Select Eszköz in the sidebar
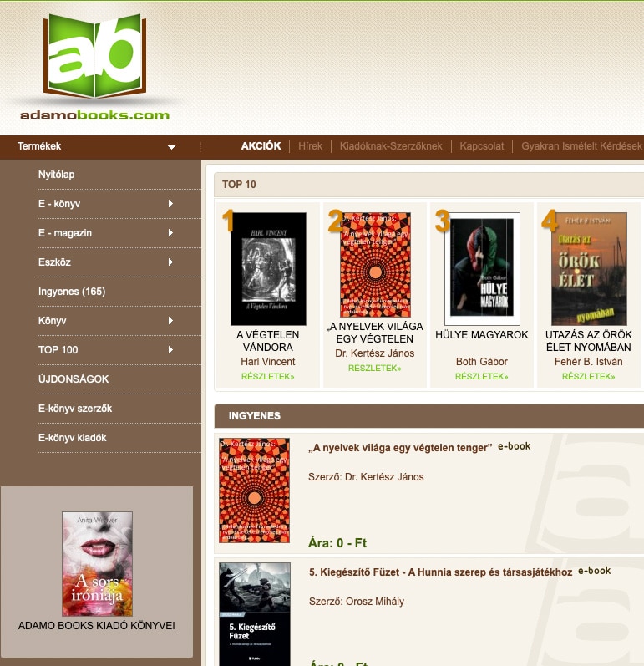Image resolution: width=644 pixels, height=666 pixels. (54, 262)
